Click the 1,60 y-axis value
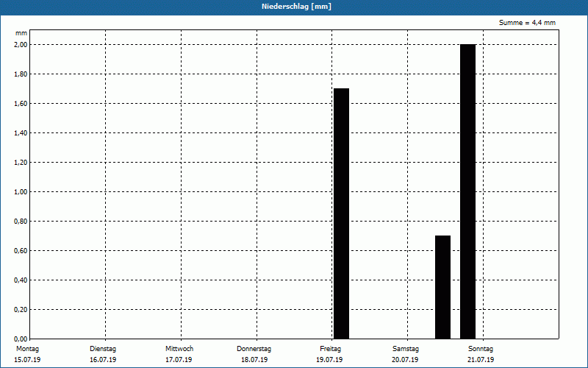Viewport: 588px width, 368px height. tap(21, 104)
